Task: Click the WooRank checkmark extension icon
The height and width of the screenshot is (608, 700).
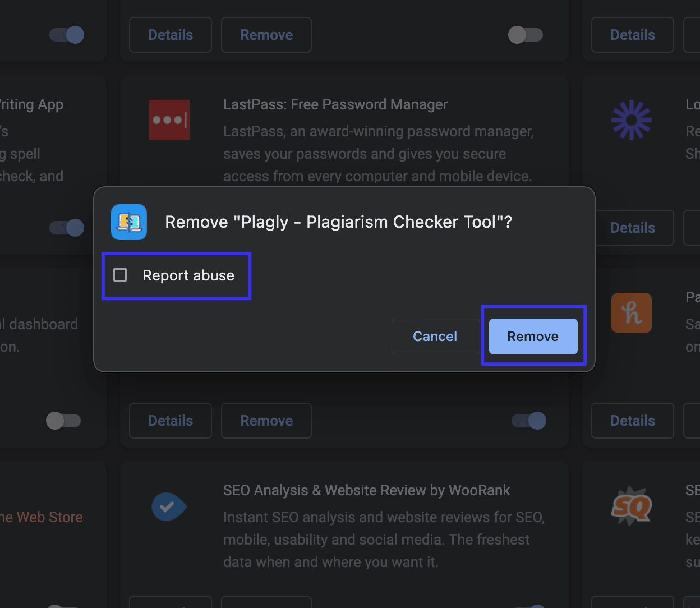Action: pyautogui.click(x=169, y=506)
